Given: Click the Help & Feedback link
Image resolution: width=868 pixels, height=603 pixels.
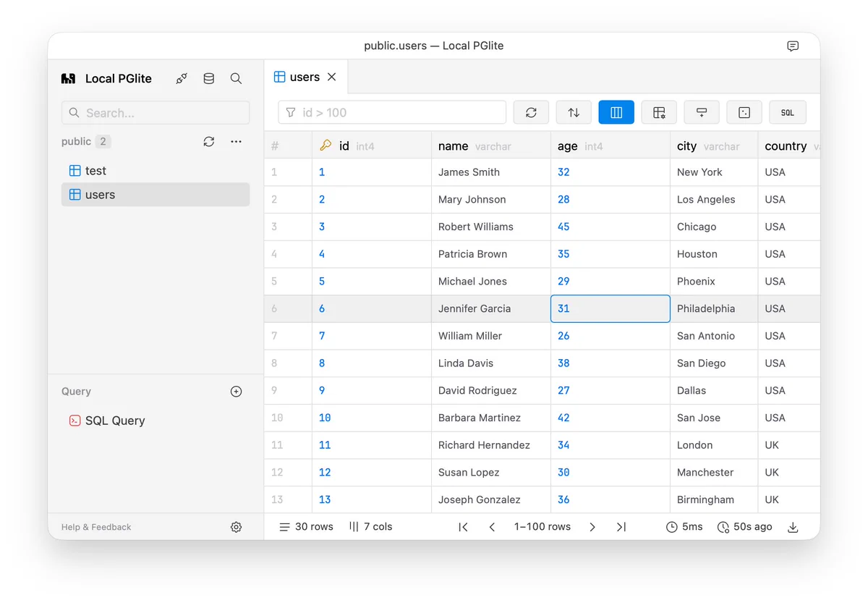Looking at the screenshot, I should [x=96, y=527].
